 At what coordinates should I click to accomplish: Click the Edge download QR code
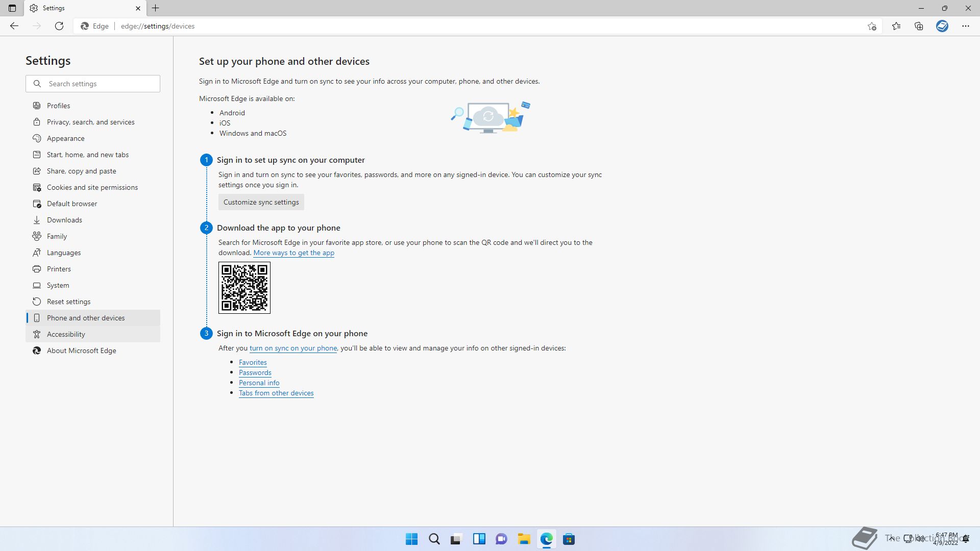(x=244, y=288)
